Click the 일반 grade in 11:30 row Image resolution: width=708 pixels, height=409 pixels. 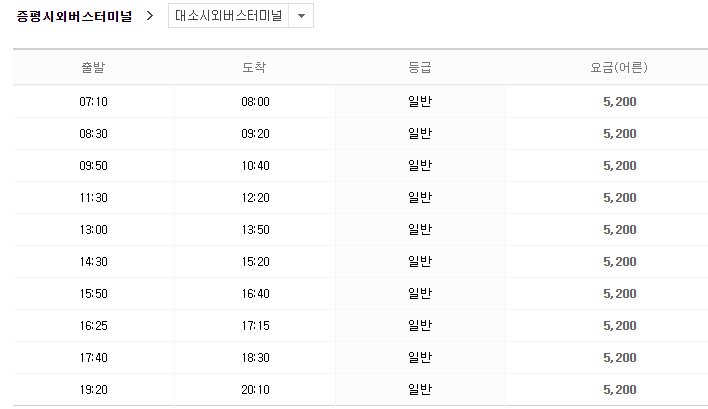point(420,197)
